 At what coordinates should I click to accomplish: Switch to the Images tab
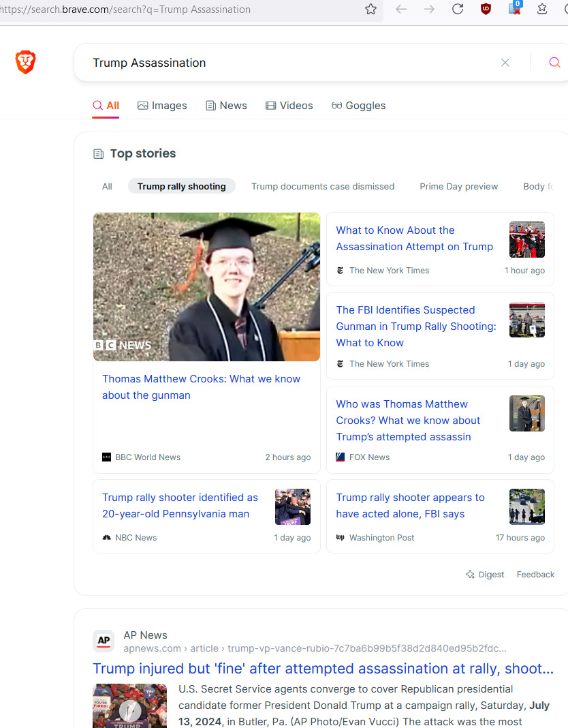pos(162,106)
